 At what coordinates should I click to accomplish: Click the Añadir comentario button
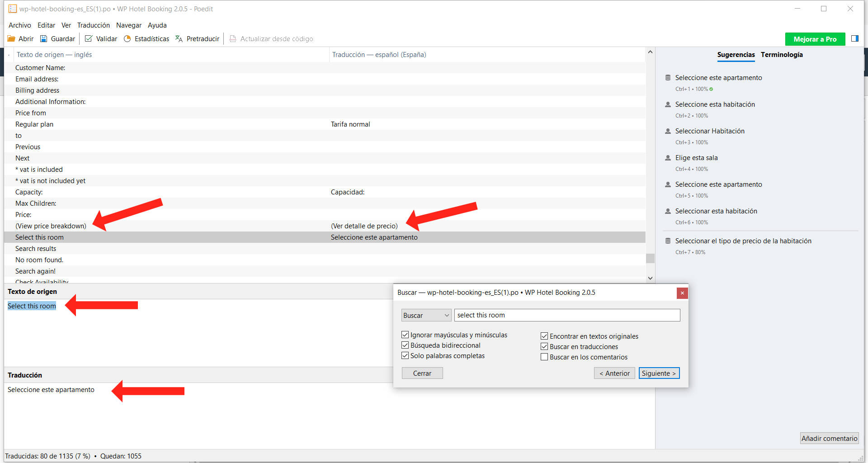coord(829,438)
